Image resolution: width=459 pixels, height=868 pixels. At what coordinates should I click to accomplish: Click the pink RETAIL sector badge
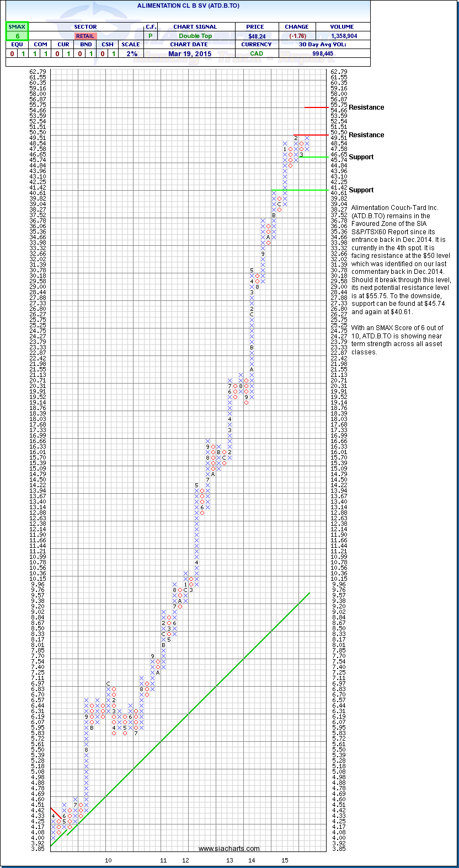click(x=85, y=36)
